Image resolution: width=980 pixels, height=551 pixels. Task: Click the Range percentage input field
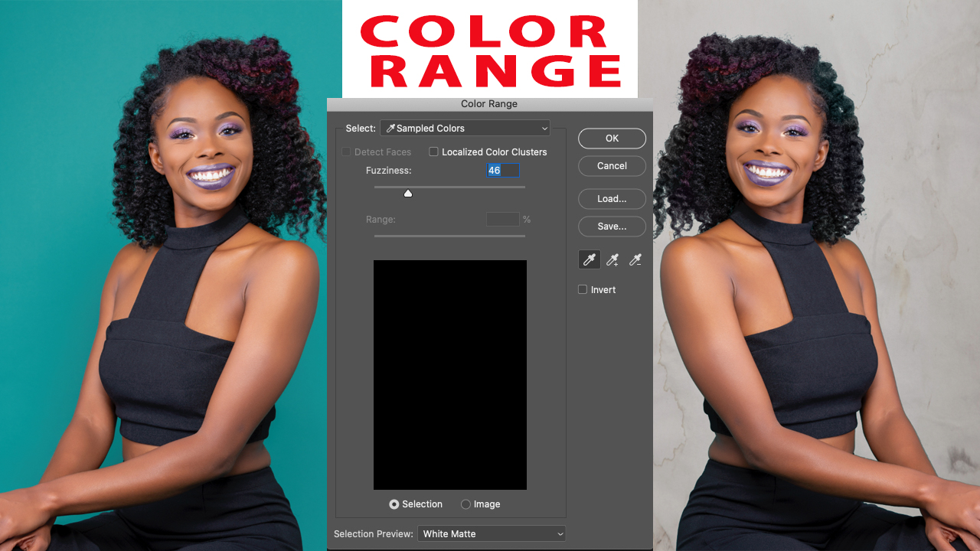pos(502,219)
